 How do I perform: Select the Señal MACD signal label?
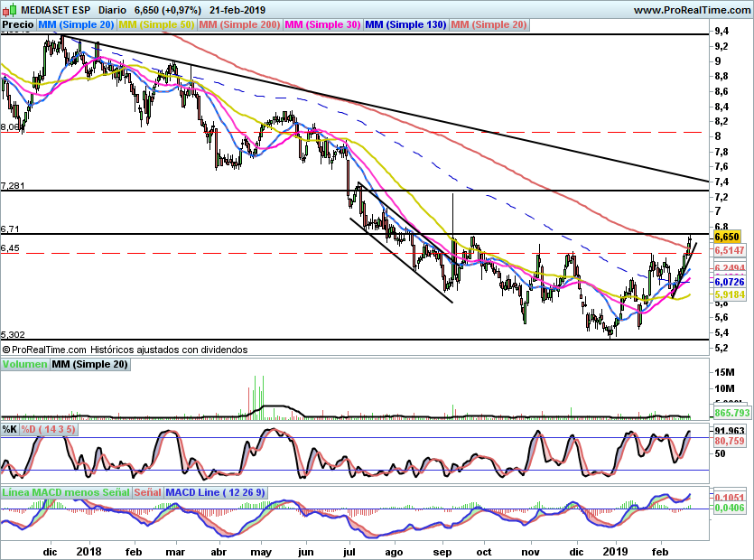pyautogui.click(x=147, y=492)
